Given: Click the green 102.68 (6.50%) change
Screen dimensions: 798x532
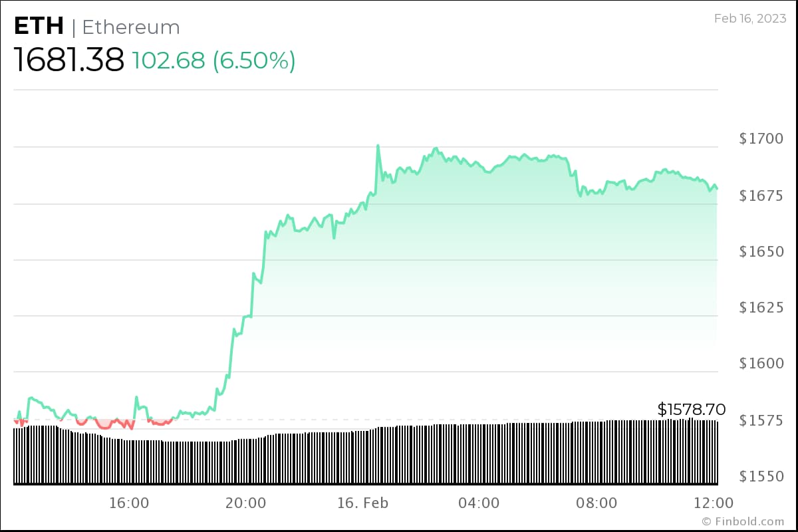Looking at the screenshot, I should tap(213, 61).
